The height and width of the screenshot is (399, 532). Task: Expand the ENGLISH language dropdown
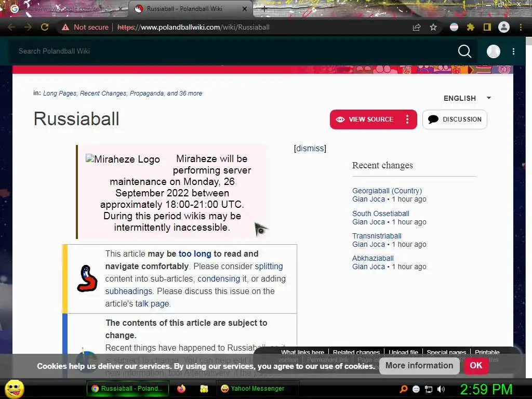467,98
